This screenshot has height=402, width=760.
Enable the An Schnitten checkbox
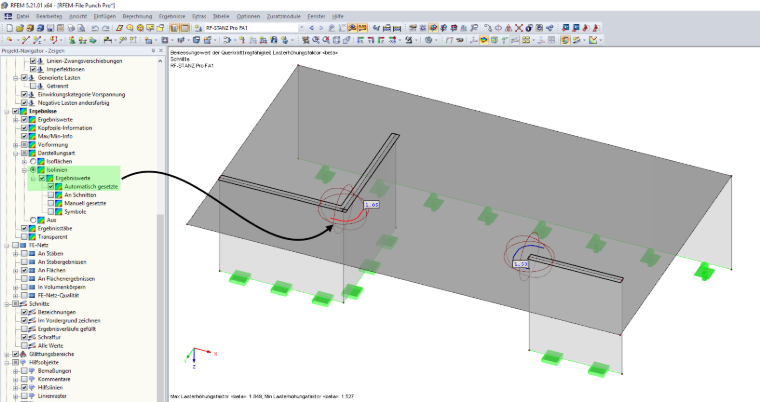(51, 195)
